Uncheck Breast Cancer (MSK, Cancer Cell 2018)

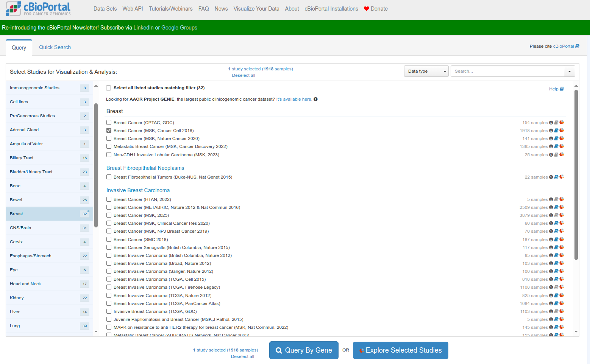109,131
